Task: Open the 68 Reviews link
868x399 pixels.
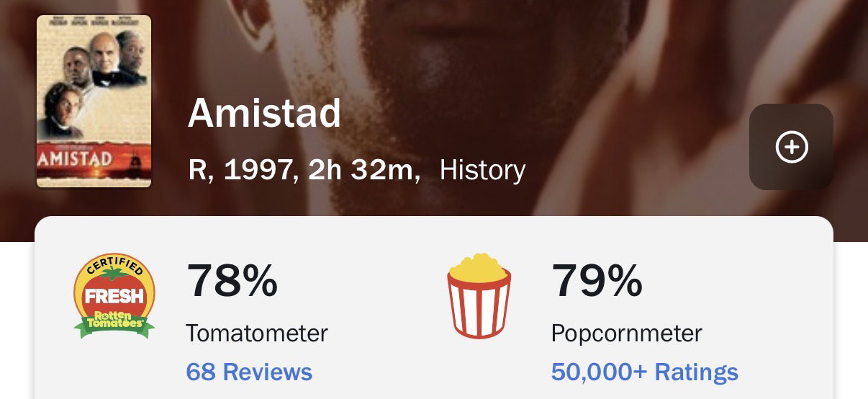Action: click(x=249, y=372)
